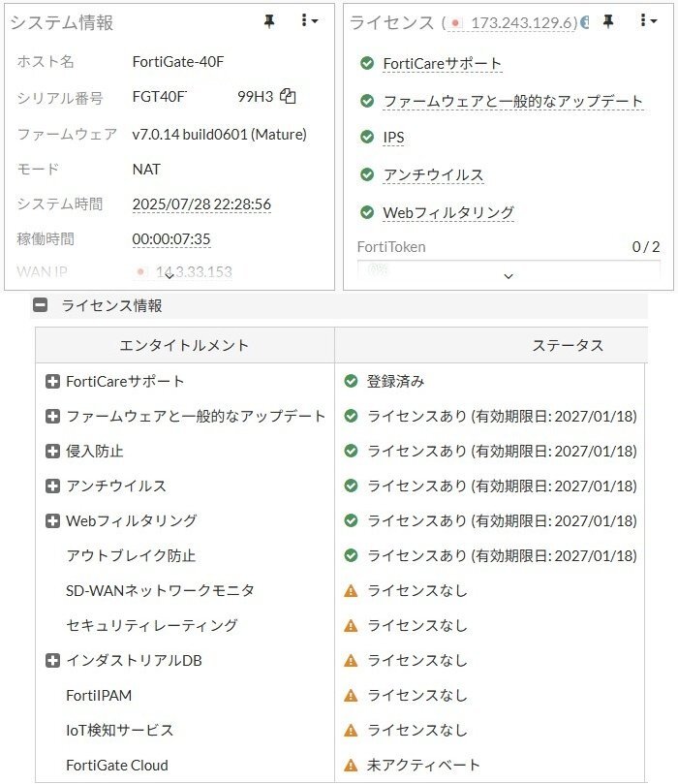
Task: Pin the ライセンス widget
Action: click(608, 21)
